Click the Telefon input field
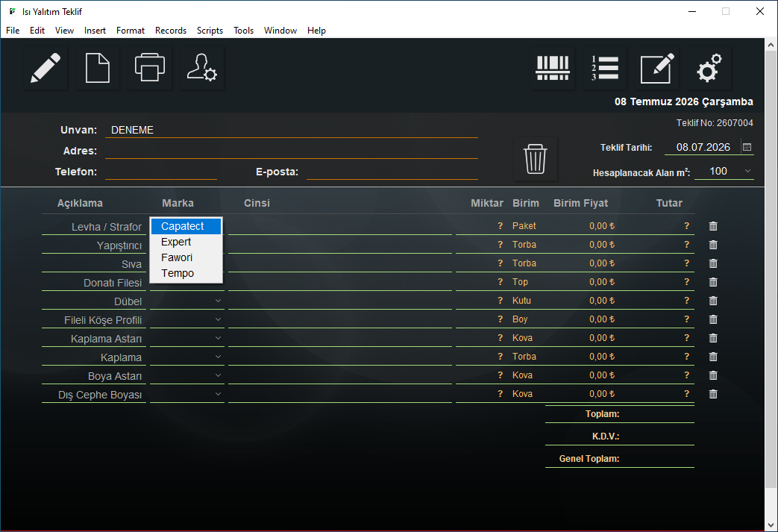Screen dimensions: 778x532 point(161,172)
